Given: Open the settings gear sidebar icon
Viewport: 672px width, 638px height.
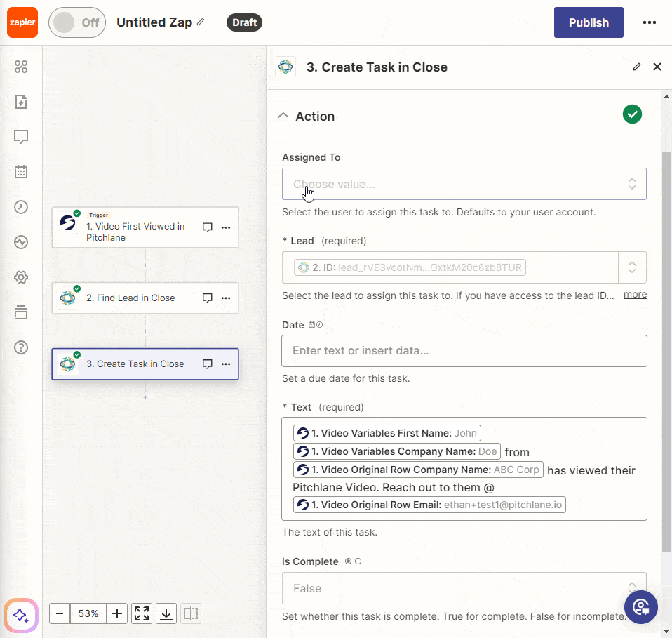Looking at the screenshot, I should click(x=21, y=277).
